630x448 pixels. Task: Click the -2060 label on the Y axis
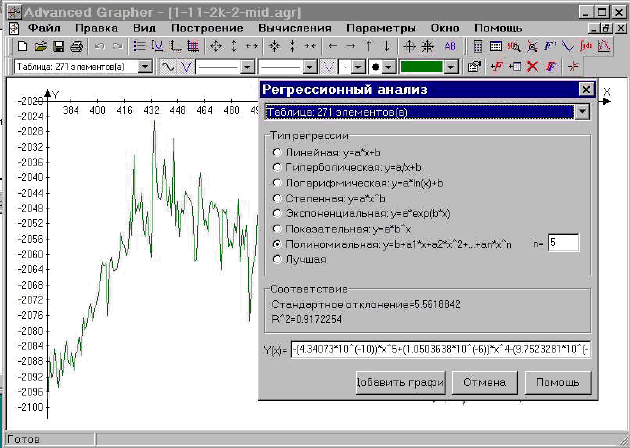click(30, 254)
